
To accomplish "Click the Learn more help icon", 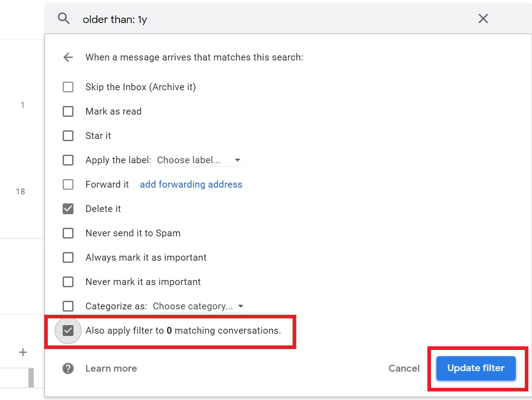I will coord(68,368).
